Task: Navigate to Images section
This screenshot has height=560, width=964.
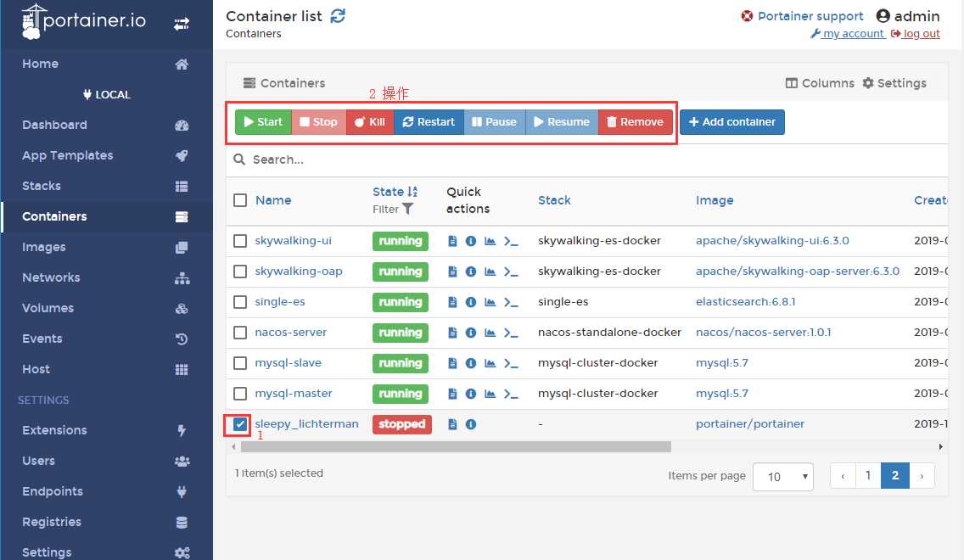Action: click(106, 247)
